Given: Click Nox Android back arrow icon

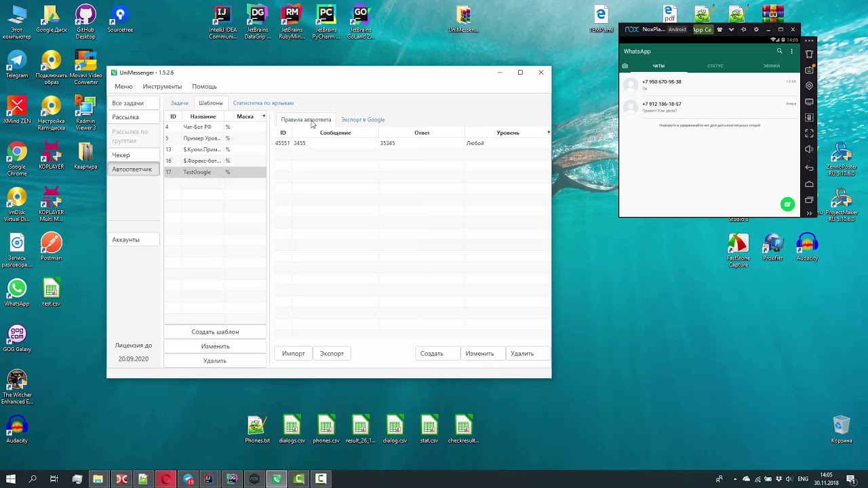Looking at the screenshot, I should tap(809, 167).
